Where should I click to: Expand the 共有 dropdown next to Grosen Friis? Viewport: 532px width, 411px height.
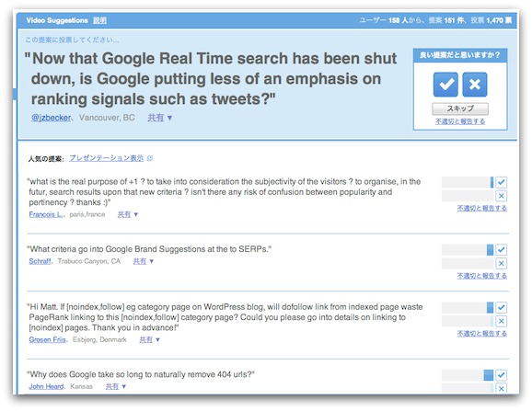[x=149, y=339]
